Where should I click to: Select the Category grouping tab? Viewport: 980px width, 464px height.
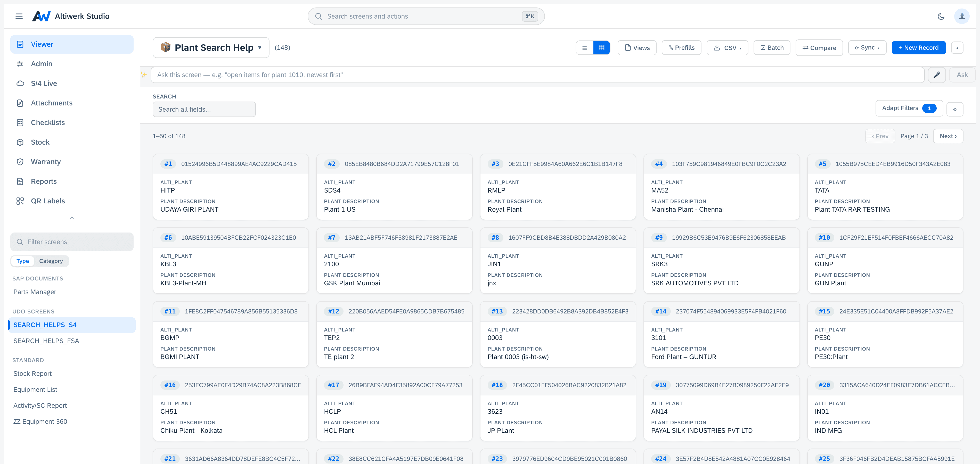point(51,261)
